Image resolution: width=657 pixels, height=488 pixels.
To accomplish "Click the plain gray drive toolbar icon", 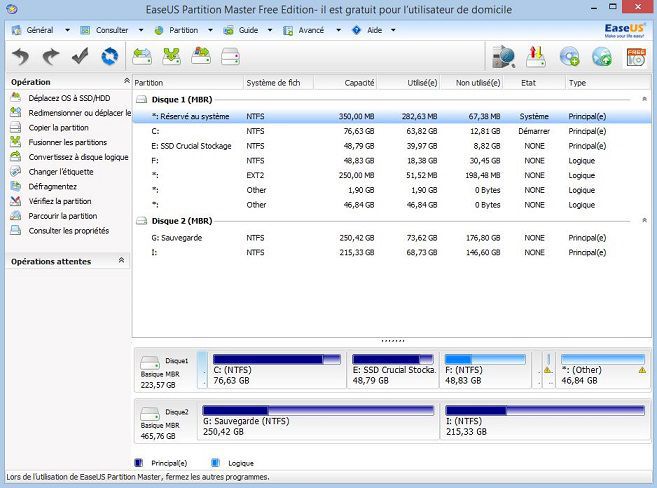I will coord(230,56).
